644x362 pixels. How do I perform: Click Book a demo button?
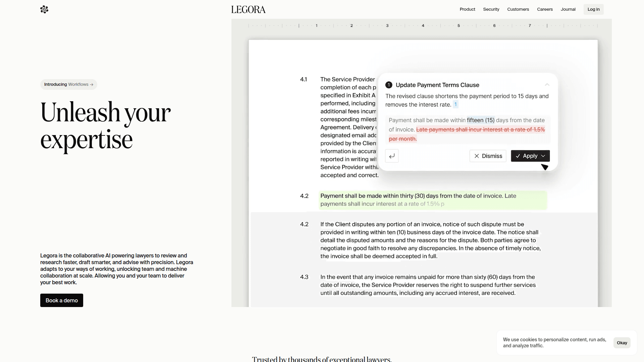[62, 300]
